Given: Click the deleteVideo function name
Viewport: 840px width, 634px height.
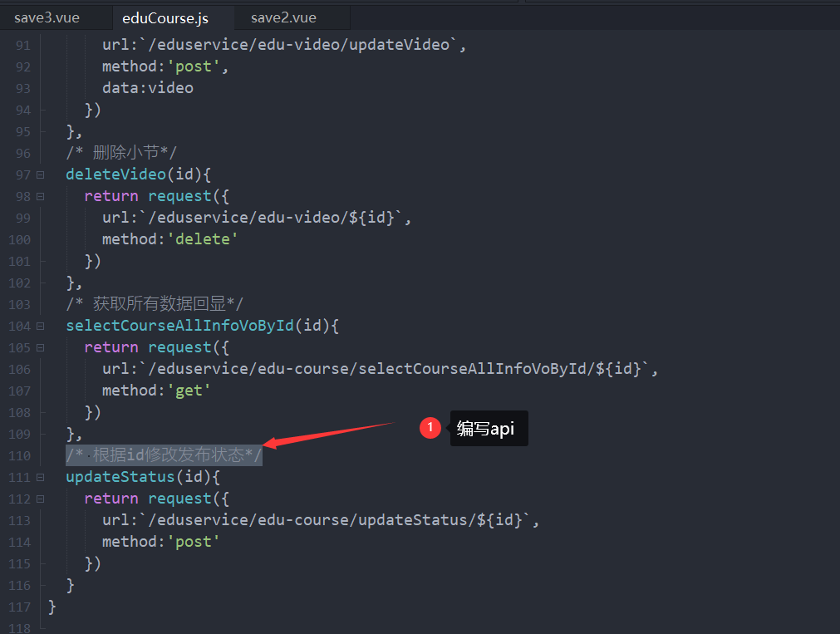Looking at the screenshot, I should pyautogui.click(x=115, y=174).
